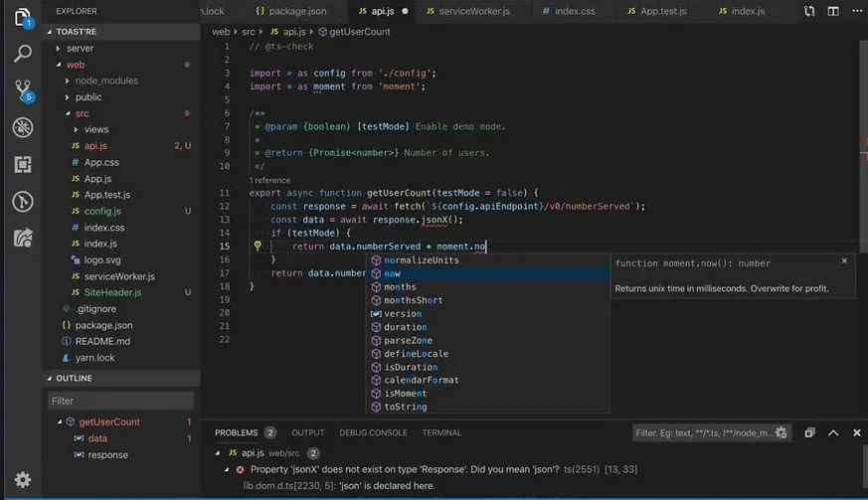Viewport: 868px width, 500px height.
Task: Switch to the index.css tab
Action: click(569, 11)
